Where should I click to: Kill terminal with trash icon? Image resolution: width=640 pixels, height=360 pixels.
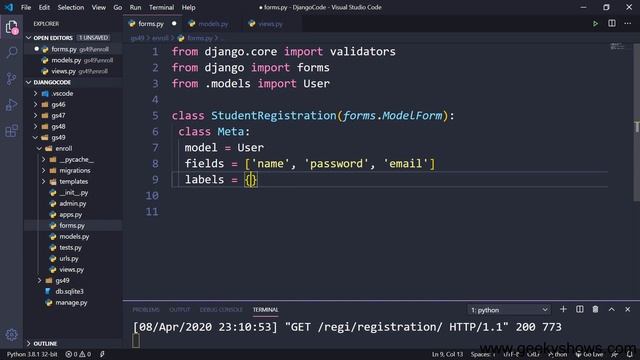pos(596,309)
